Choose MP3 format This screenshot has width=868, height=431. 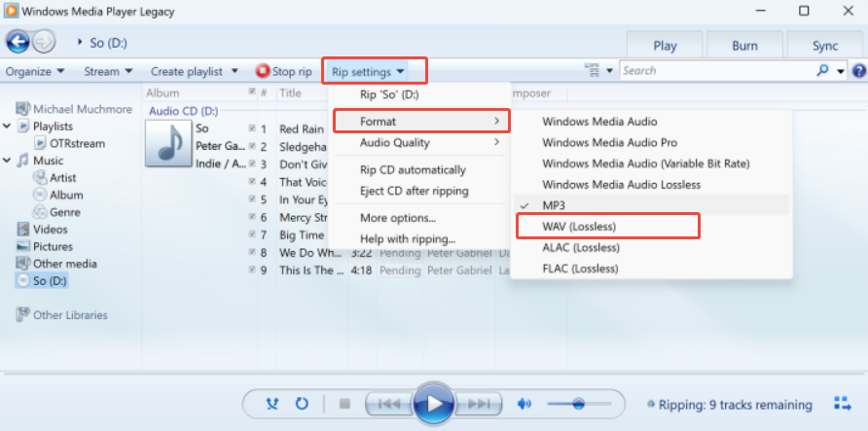pos(652,205)
